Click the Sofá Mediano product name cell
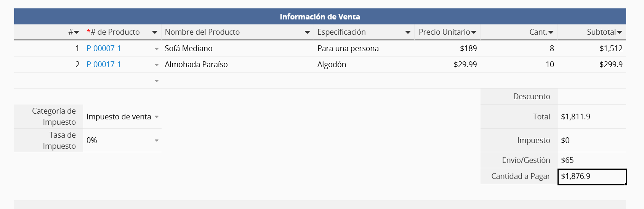The image size is (644, 209). (x=236, y=48)
